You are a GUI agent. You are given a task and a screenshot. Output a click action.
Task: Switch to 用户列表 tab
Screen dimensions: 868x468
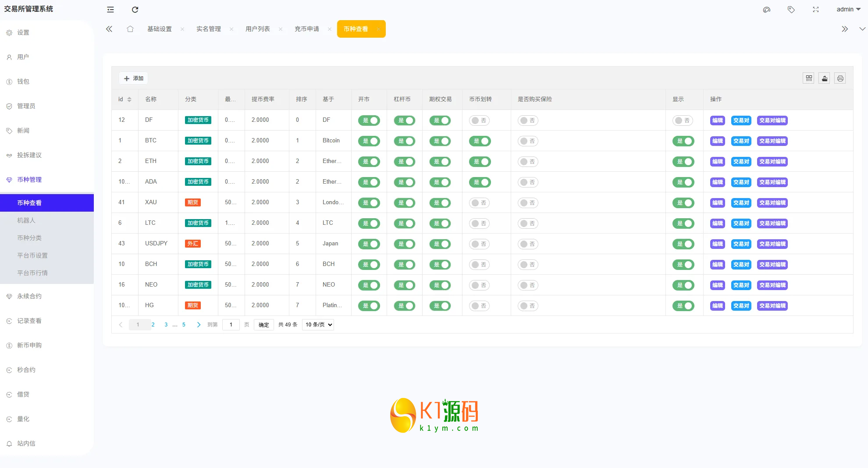click(258, 29)
